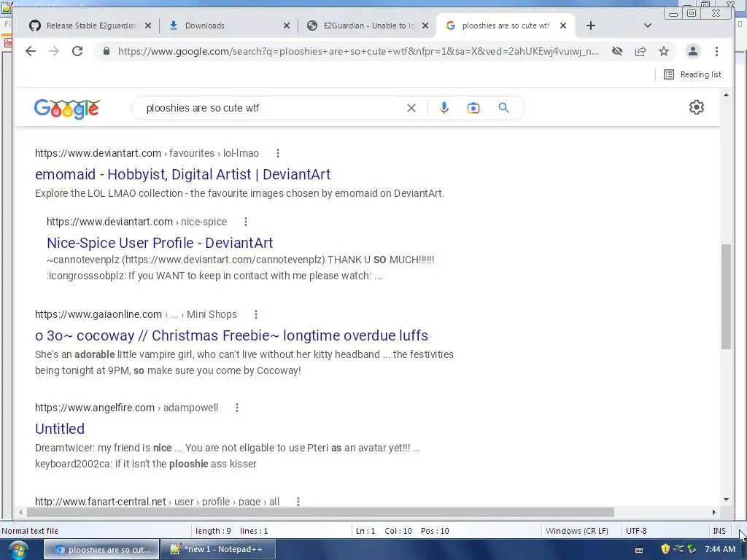Viewport: 747px width, 560px height.
Task: Open options for the deviantart favourites result
Action: tap(278, 153)
